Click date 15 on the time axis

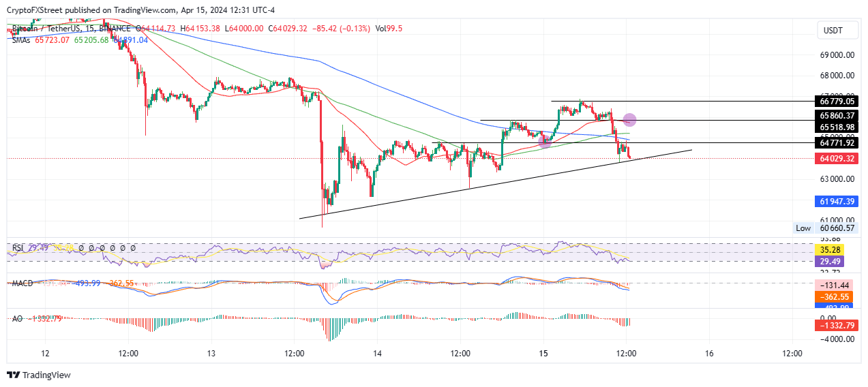click(x=543, y=354)
